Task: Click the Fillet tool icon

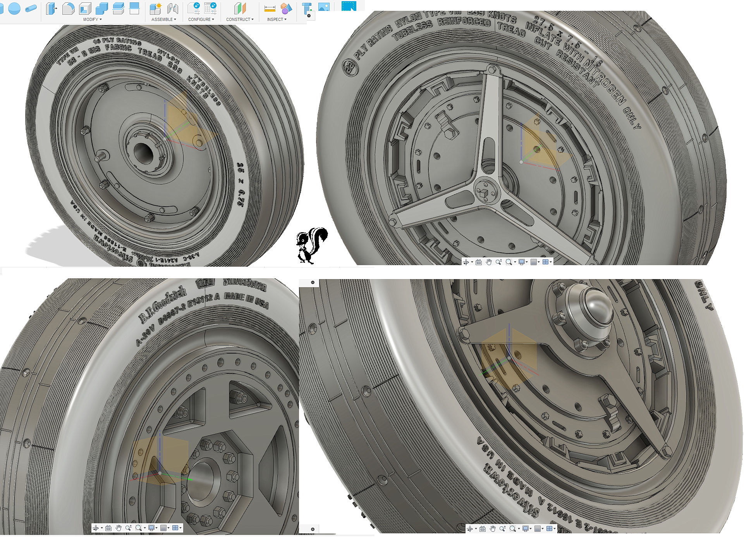Action: 68,8
